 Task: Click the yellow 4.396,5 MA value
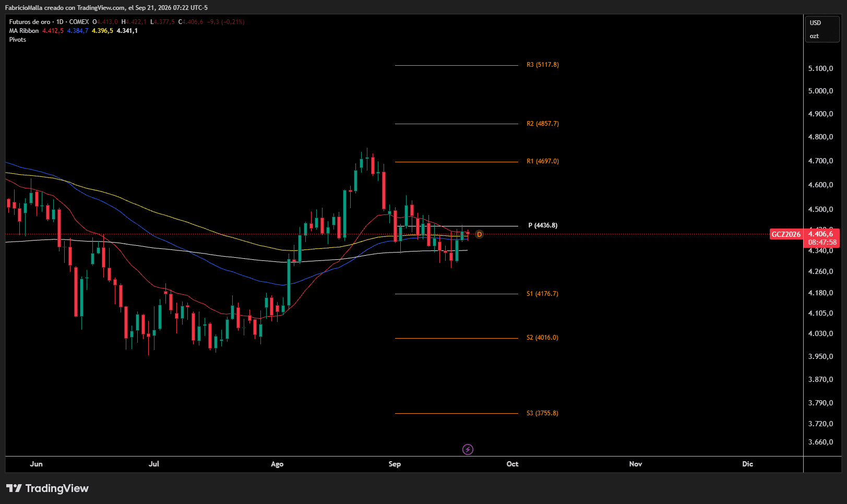(x=102, y=31)
